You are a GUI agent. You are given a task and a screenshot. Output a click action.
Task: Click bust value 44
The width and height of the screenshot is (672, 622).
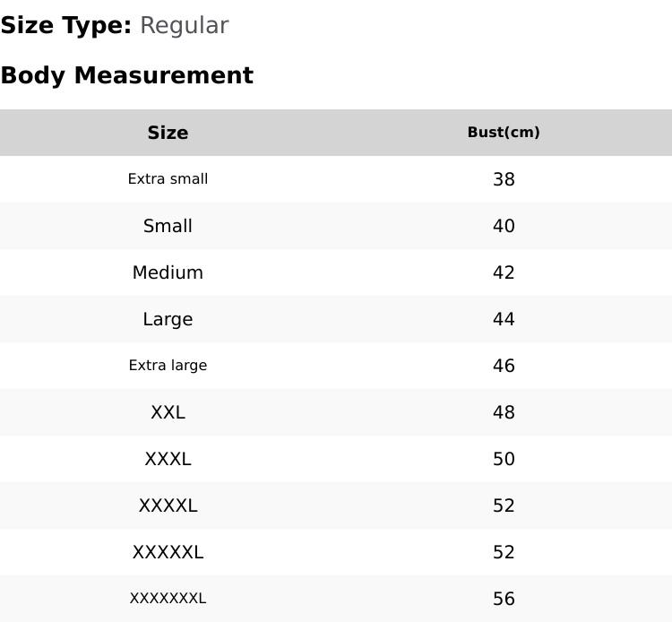coord(504,319)
